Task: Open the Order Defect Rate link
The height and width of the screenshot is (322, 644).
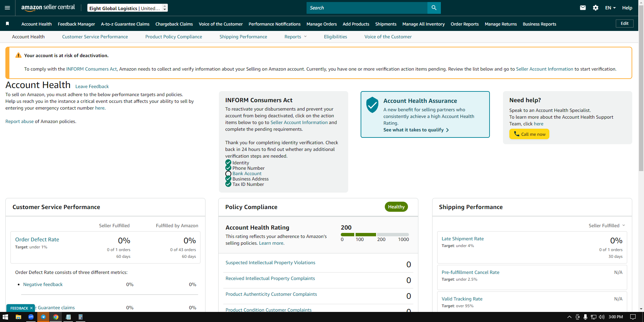Action: [37, 239]
